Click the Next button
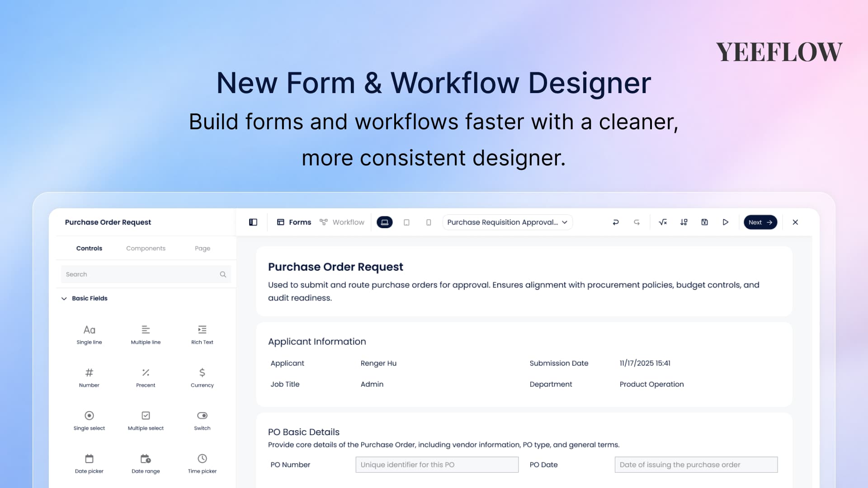The image size is (868, 488). (x=760, y=222)
